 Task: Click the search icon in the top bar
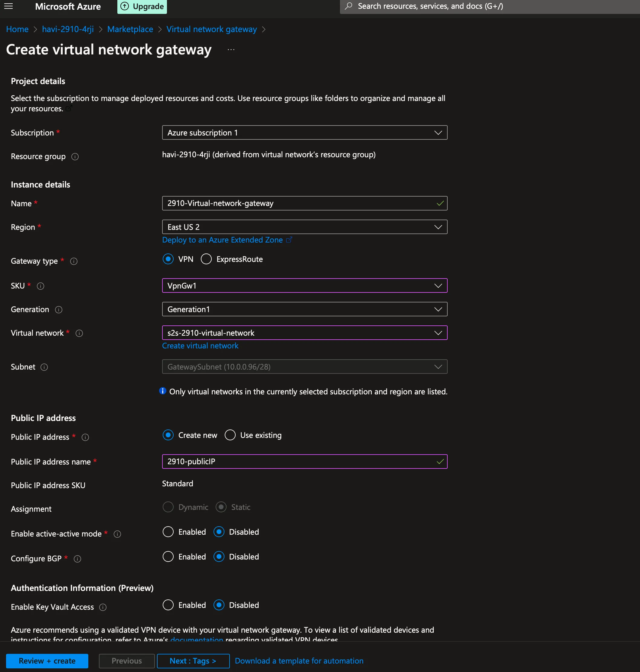tap(348, 6)
